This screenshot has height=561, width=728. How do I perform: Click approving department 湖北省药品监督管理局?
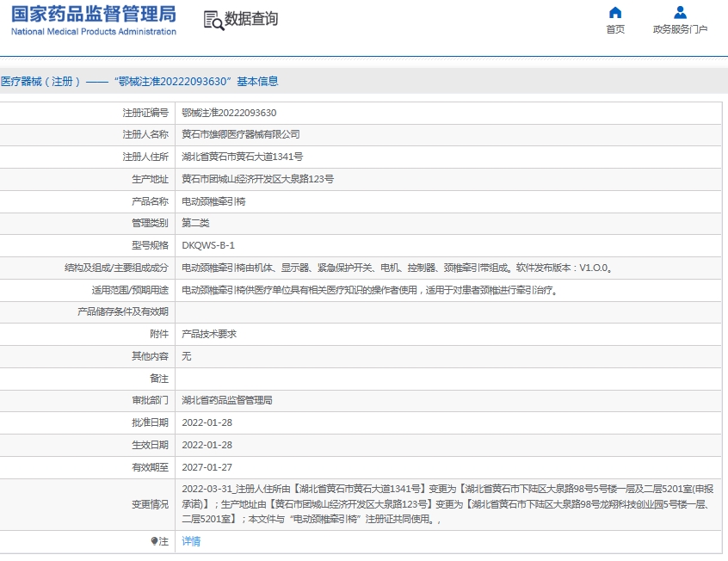pyautogui.click(x=227, y=400)
